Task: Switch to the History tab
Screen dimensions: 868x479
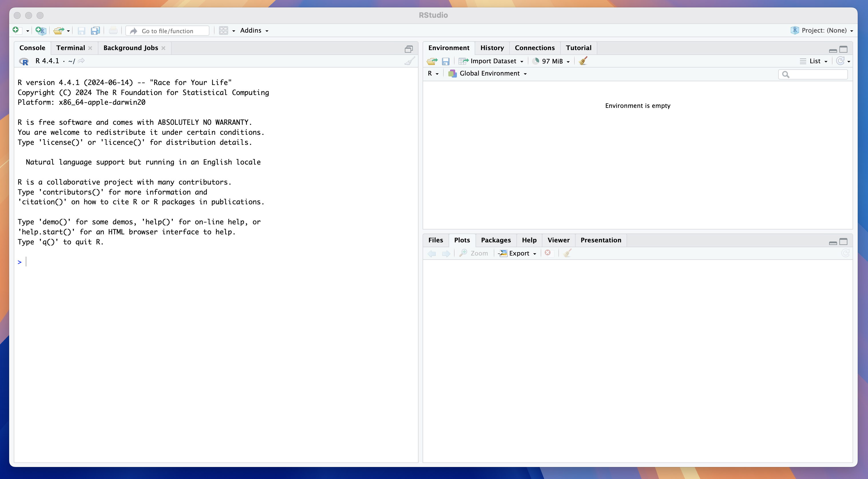Action: pos(492,48)
